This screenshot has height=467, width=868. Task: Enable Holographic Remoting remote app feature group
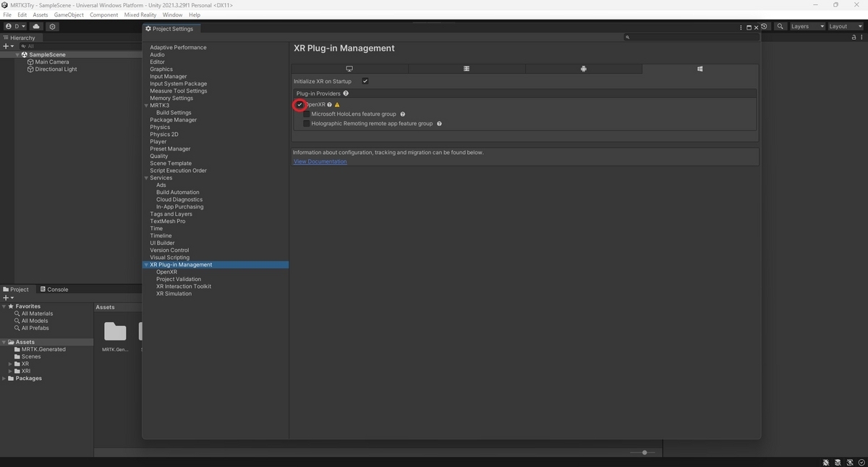click(x=306, y=123)
